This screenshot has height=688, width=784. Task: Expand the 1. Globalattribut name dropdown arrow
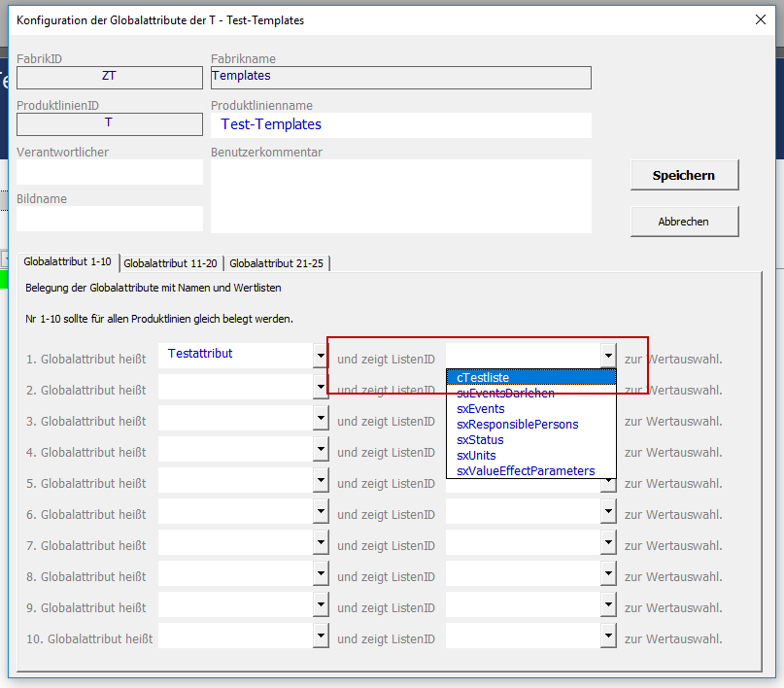coord(321,356)
